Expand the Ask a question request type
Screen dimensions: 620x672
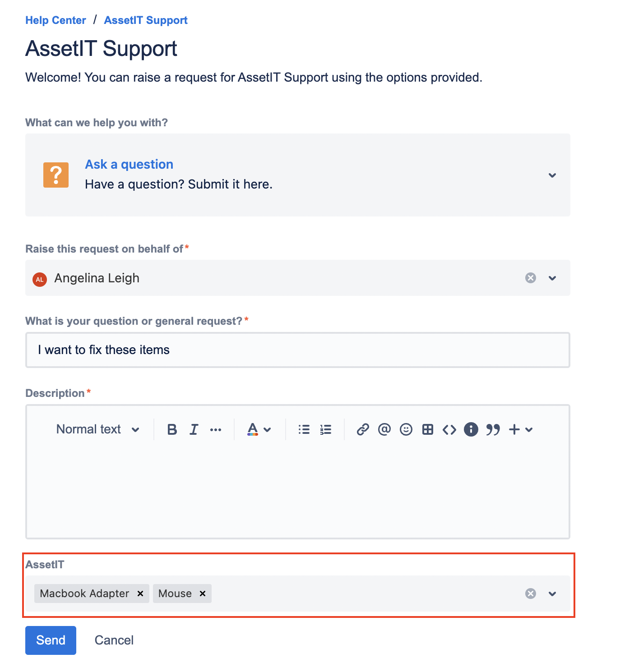tap(552, 175)
